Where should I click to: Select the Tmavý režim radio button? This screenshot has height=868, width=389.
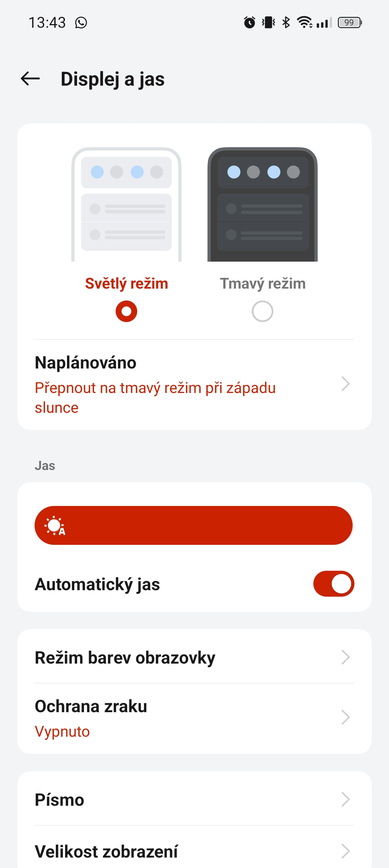pos(263,311)
